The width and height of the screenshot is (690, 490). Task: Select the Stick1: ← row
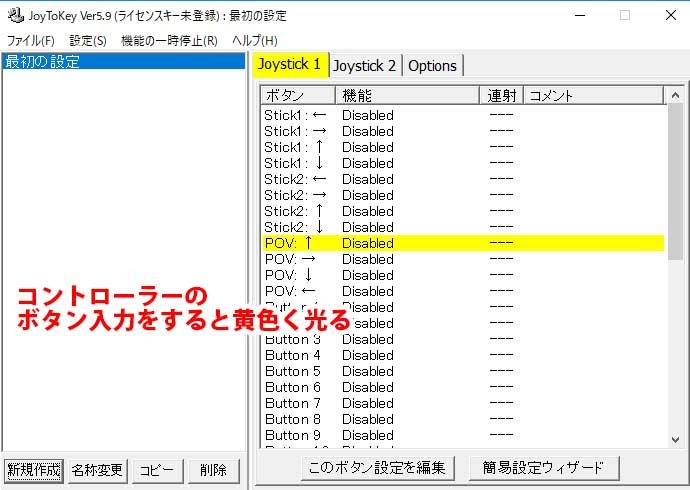coord(463,115)
